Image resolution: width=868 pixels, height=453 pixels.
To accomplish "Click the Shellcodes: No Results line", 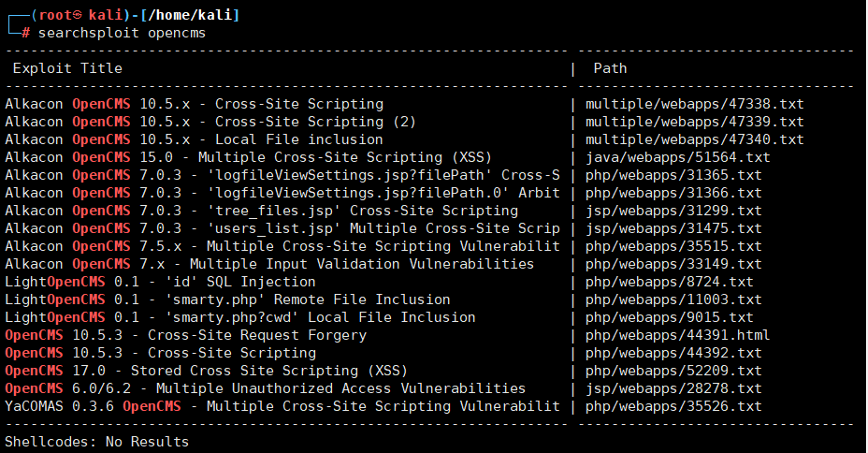I will point(96,442).
